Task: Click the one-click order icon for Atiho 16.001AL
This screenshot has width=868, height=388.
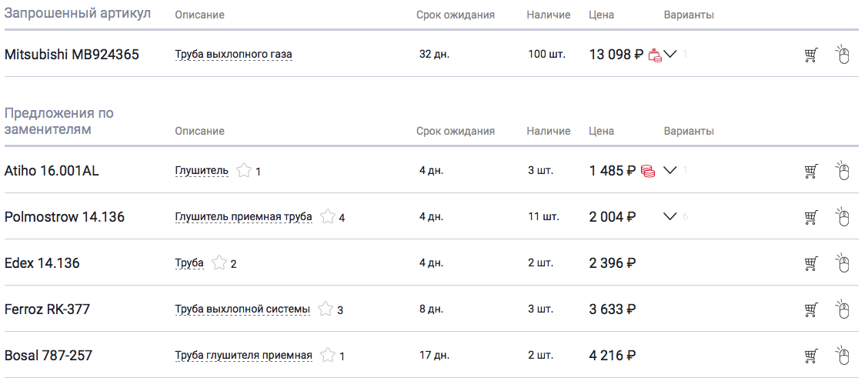Action: (843, 170)
